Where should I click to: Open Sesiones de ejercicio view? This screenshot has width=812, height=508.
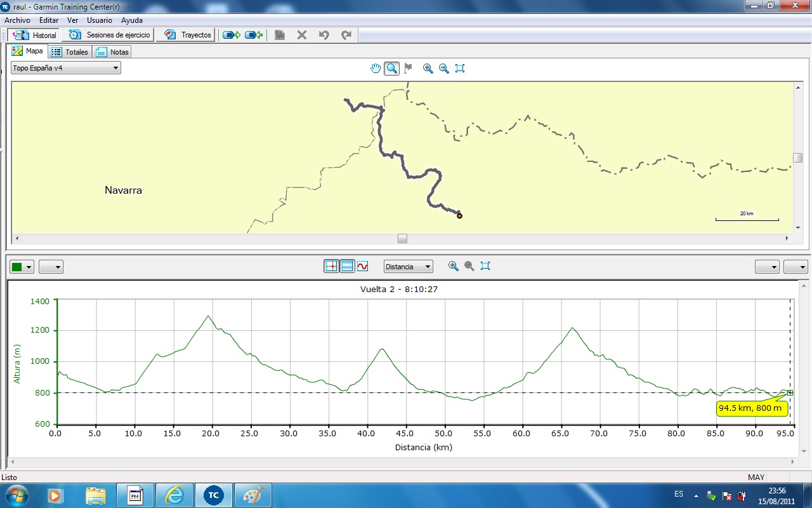point(110,35)
